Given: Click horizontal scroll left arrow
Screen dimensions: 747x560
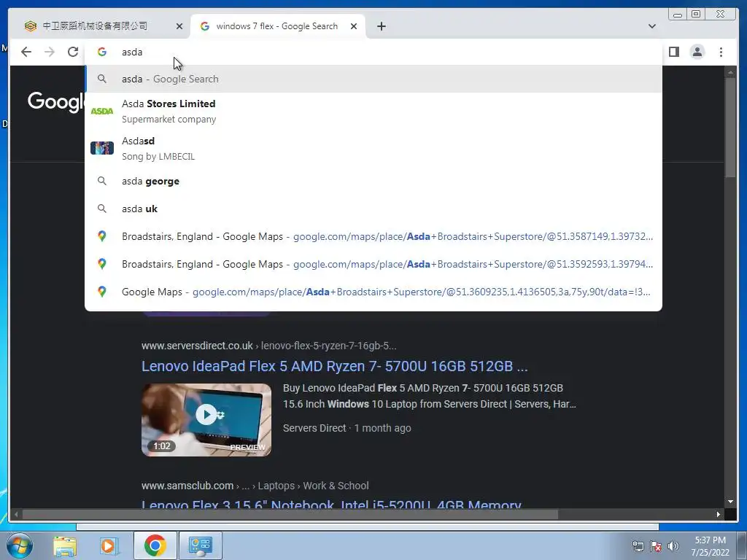Looking at the screenshot, I should point(16,514).
